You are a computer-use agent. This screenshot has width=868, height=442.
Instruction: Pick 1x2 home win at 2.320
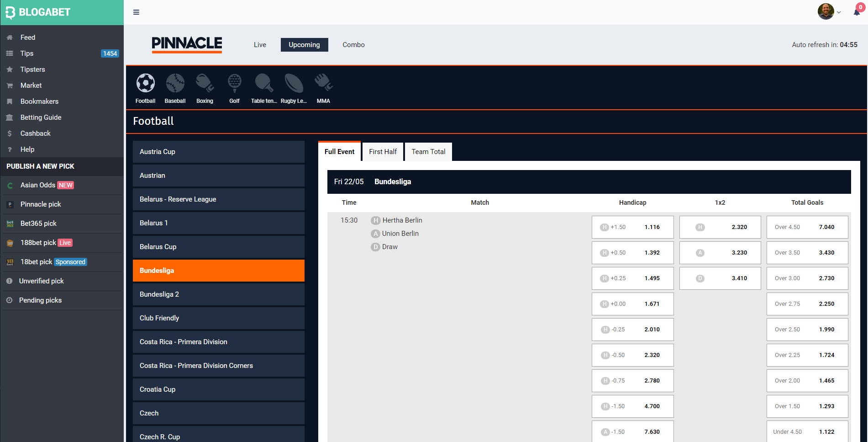coord(720,227)
